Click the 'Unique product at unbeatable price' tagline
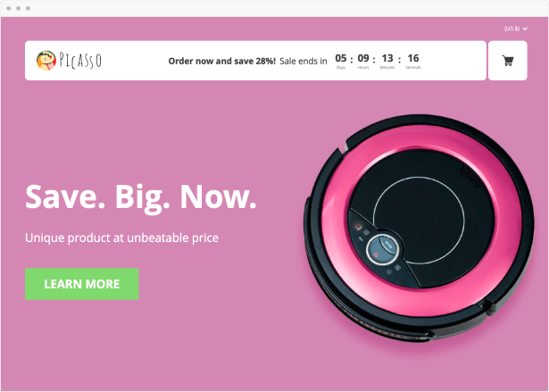This screenshot has width=549, height=392. coord(121,238)
